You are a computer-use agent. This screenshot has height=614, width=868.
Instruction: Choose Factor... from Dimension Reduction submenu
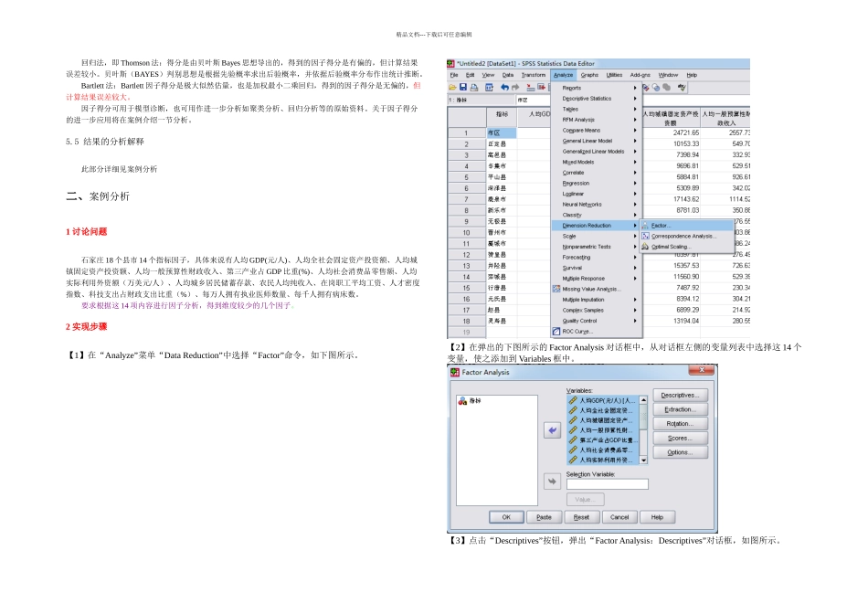point(661,225)
